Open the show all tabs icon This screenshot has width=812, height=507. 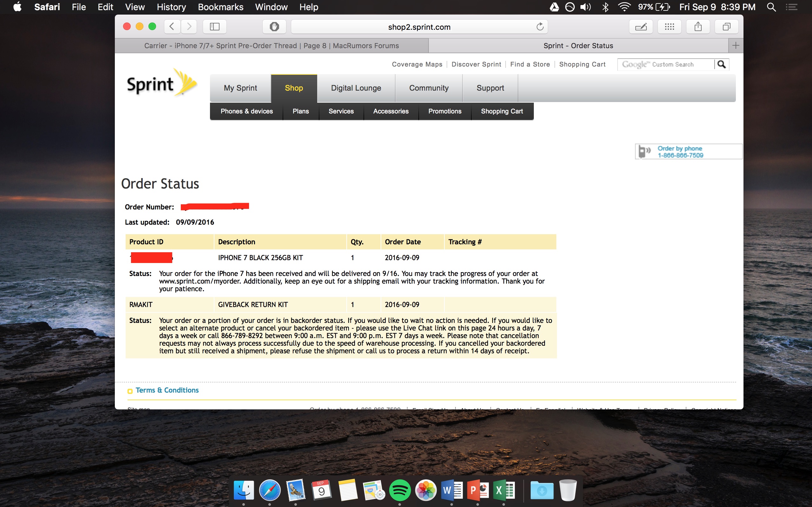[726, 27]
